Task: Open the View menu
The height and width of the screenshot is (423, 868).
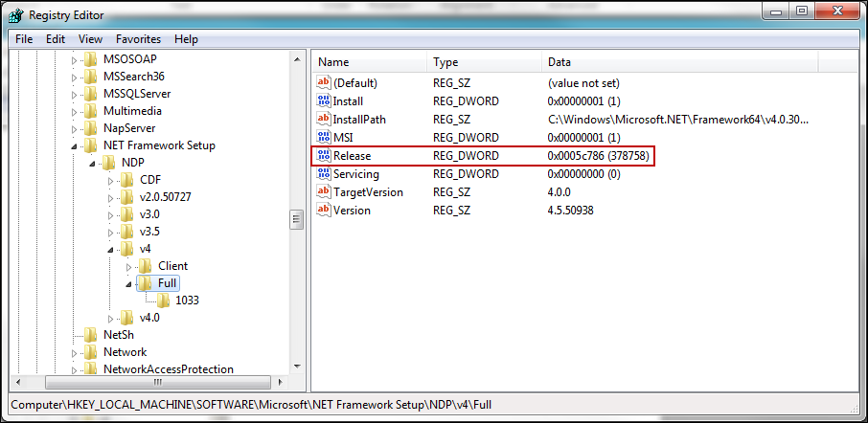Action: [x=90, y=39]
